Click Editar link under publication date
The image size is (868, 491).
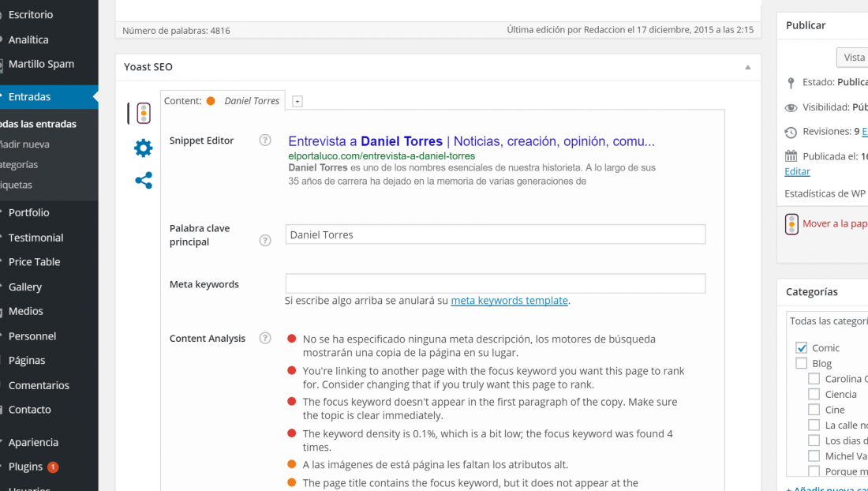point(797,171)
